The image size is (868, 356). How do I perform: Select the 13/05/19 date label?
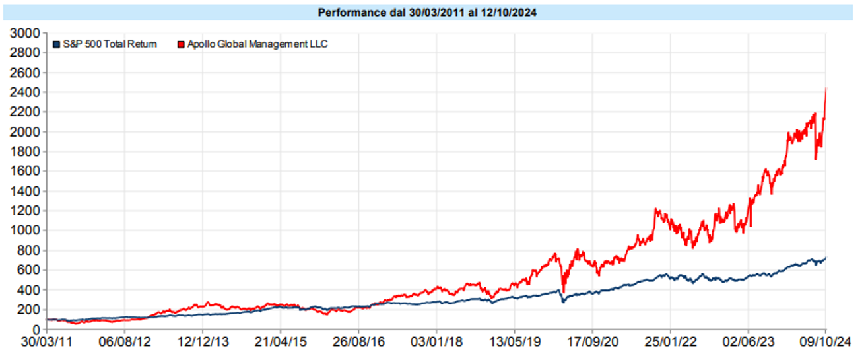point(514,343)
